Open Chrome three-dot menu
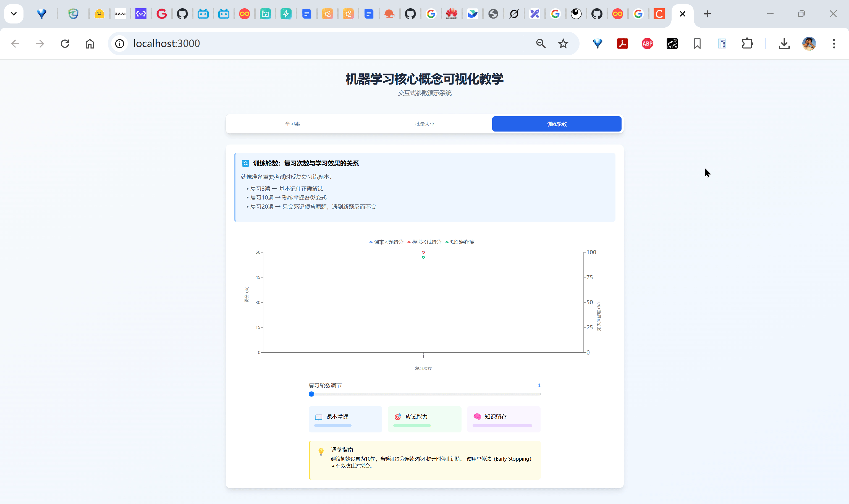This screenshot has height=504, width=849. [x=834, y=43]
